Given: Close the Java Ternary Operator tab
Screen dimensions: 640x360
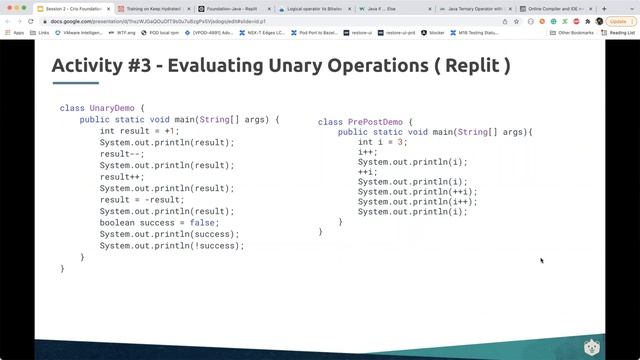Looking at the screenshot, I should pos(510,9).
